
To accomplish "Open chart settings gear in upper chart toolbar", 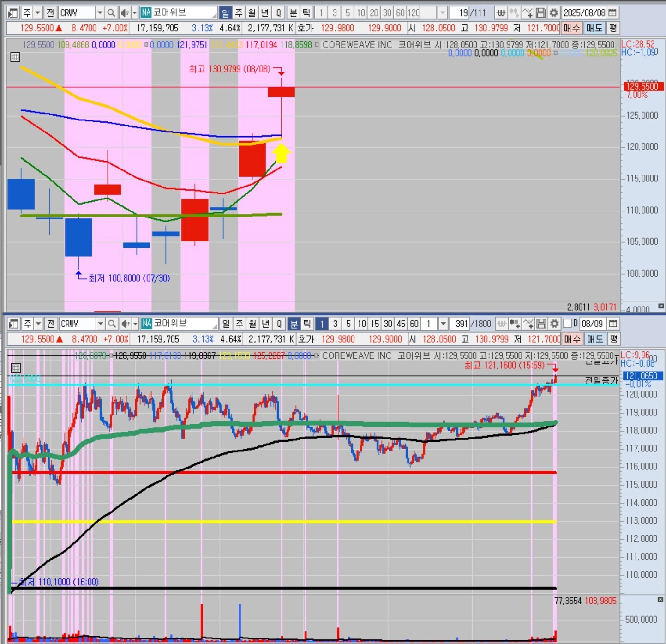I will tap(553, 12).
